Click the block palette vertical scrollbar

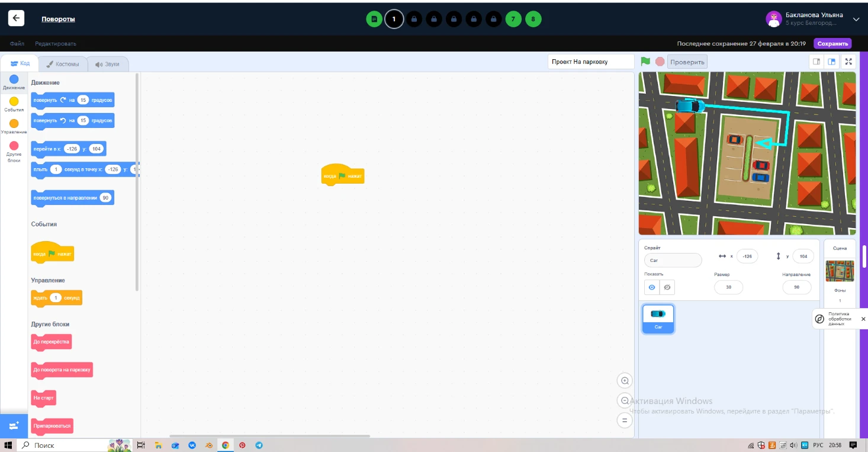tap(137, 181)
